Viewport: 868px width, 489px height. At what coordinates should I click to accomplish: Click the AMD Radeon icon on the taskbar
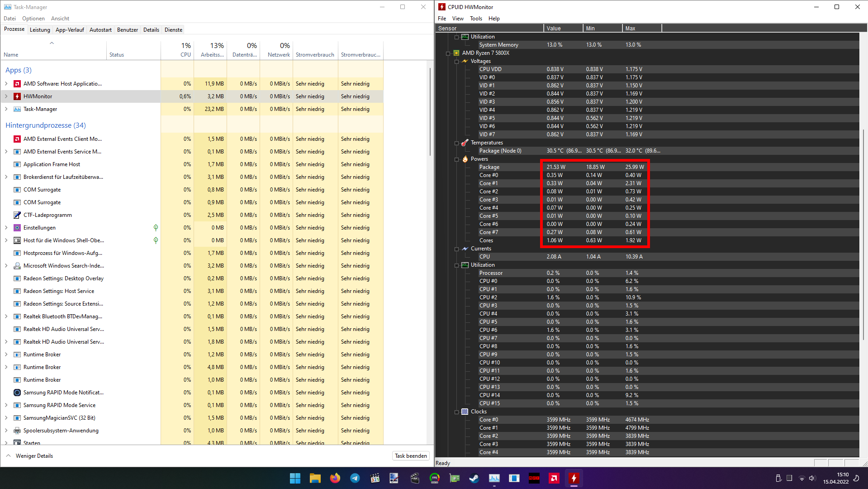click(x=554, y=478)
